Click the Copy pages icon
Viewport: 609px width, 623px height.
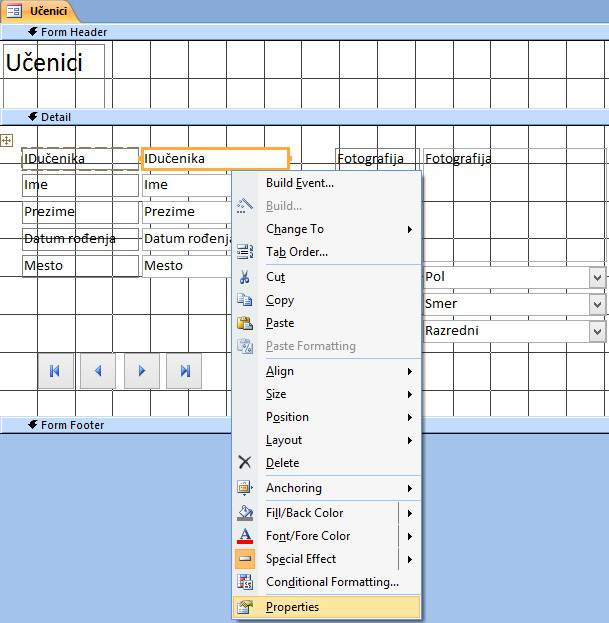point(245,300)
